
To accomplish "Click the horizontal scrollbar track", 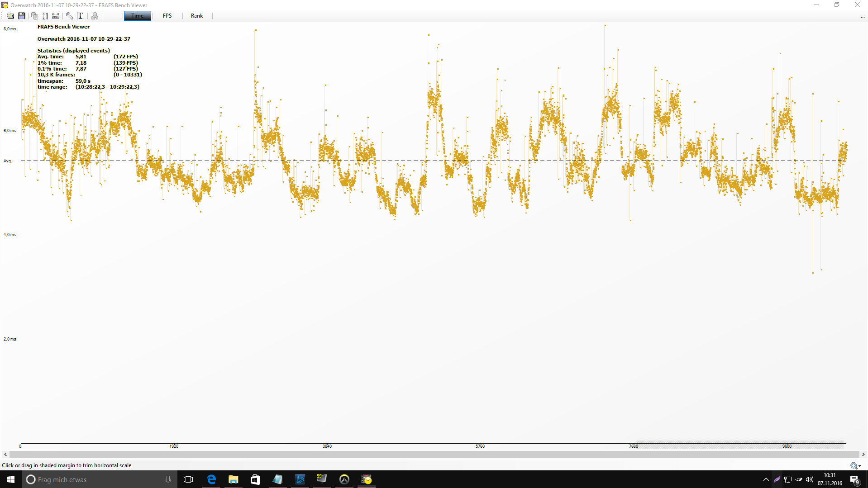I will pos(434,455).
